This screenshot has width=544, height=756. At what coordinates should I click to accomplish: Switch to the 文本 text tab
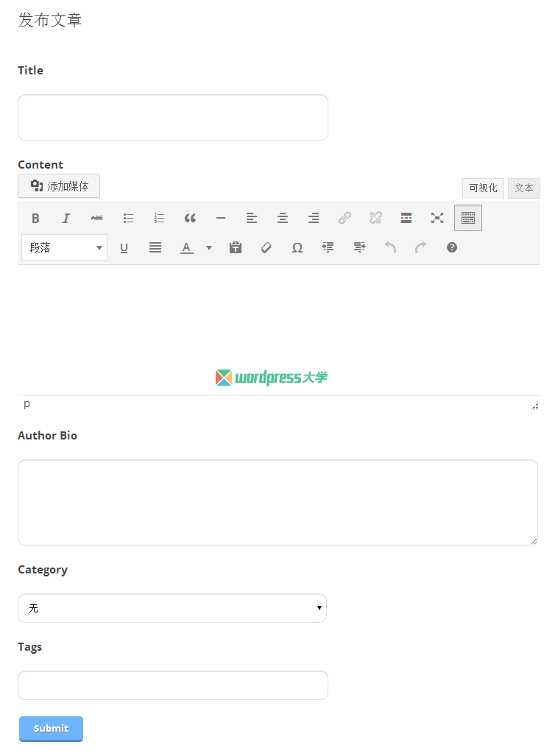coord(523,188)
